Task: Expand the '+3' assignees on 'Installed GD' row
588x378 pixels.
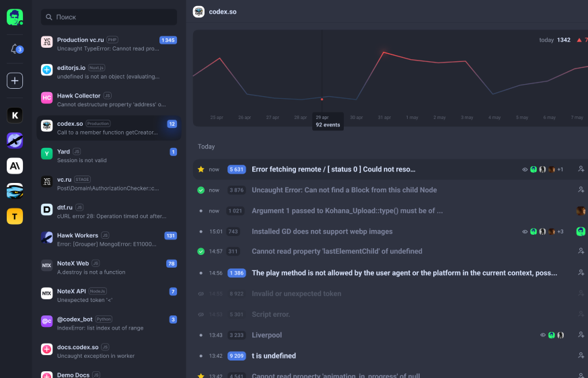Action: 560,231
